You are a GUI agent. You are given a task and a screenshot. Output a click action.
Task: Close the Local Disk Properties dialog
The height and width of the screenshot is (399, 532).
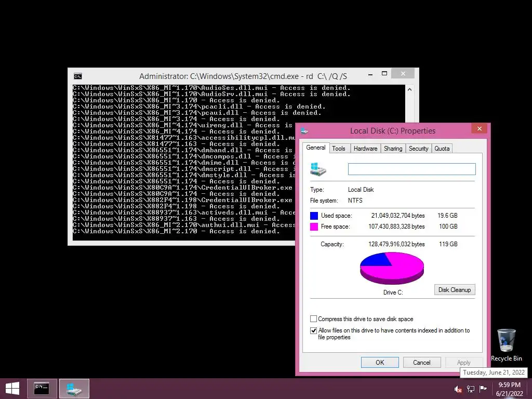point(479,128)
